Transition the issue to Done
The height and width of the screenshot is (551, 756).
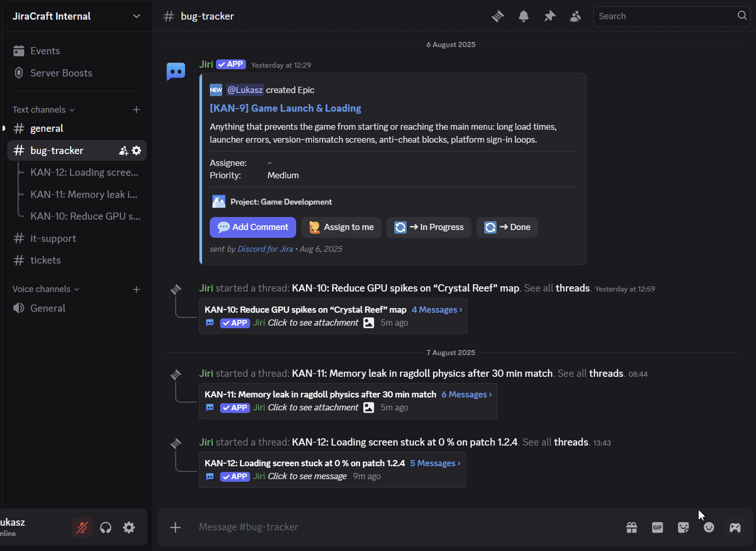507,227
